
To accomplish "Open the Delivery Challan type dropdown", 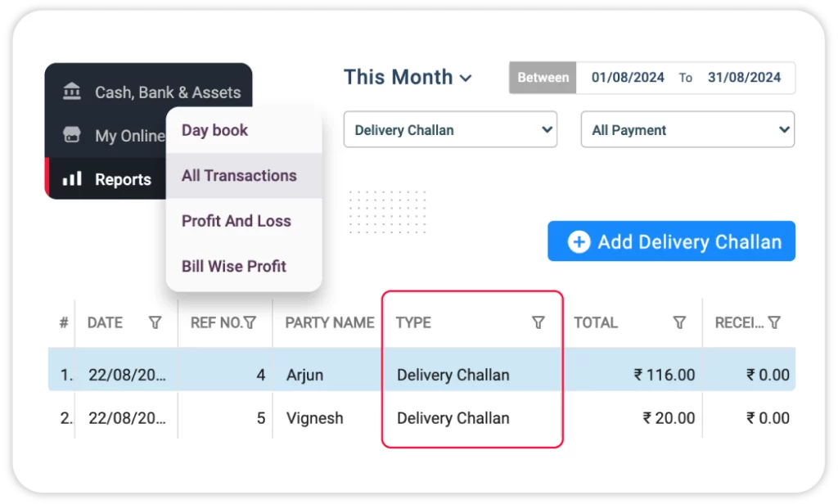I will pyautogui.click(x=449, y=130).
